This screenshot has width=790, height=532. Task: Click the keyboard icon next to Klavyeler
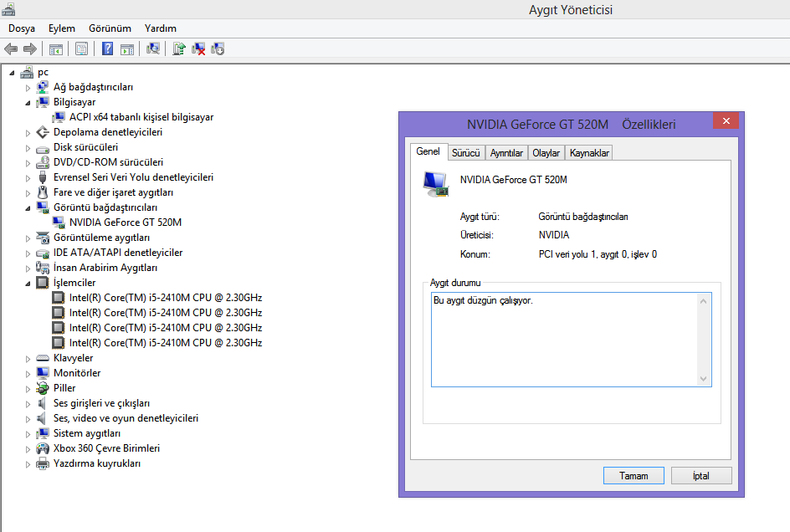(x=43, y=358)
